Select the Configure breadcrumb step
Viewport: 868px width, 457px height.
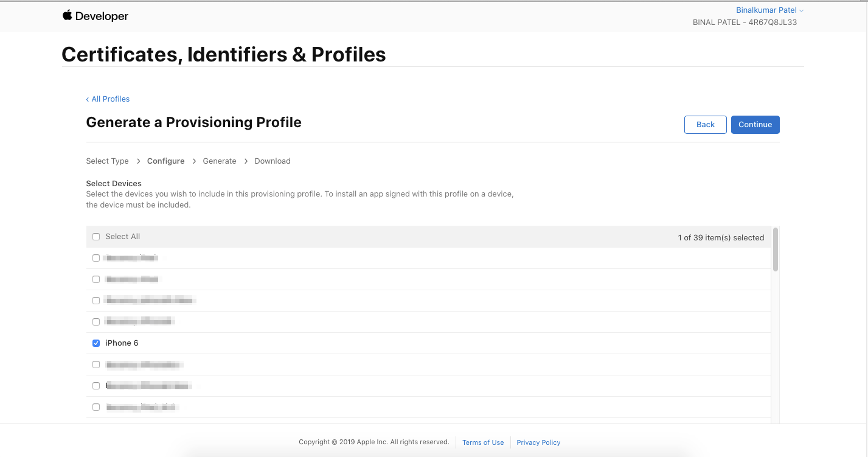point(166,161)
